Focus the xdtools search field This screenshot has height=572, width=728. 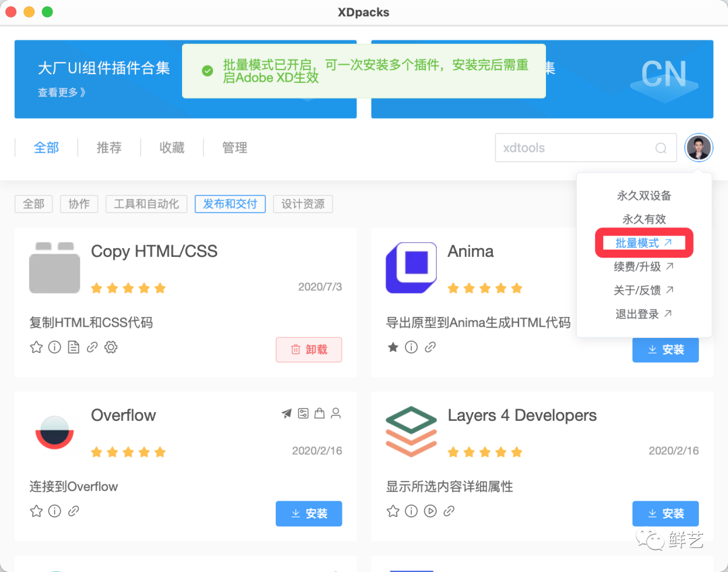(x=586, y=148)
